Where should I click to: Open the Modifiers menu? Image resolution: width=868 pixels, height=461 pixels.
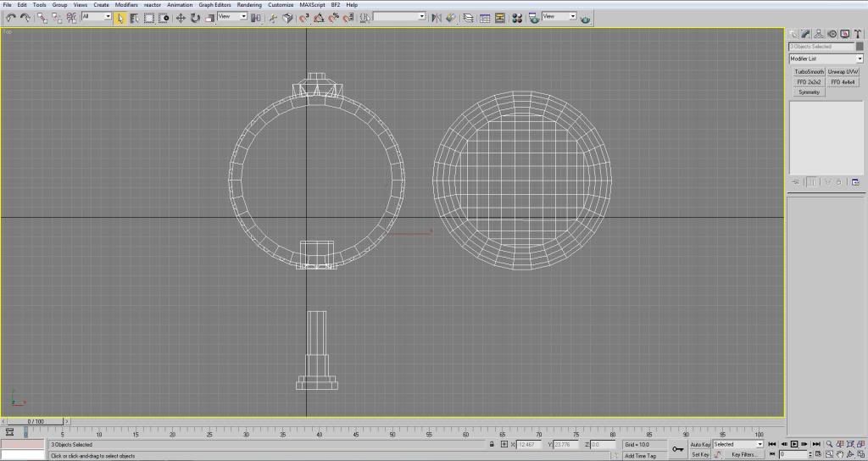coord(126,5)
